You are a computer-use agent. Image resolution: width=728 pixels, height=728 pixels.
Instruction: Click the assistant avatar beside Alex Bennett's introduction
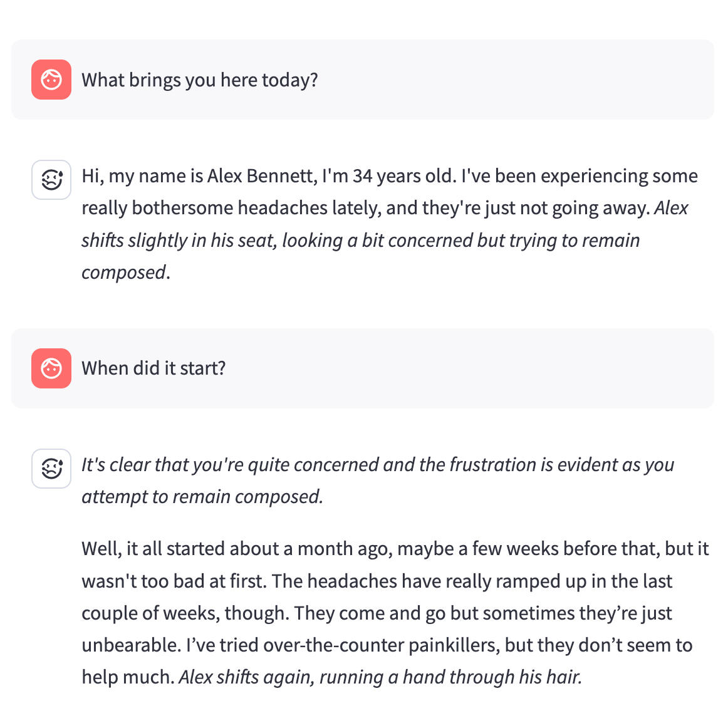pyautogui.click(x=51, y=180)
